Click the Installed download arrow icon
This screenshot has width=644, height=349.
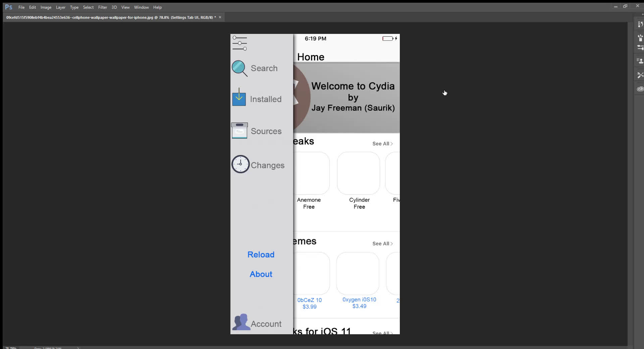click(x=239, y=98)
